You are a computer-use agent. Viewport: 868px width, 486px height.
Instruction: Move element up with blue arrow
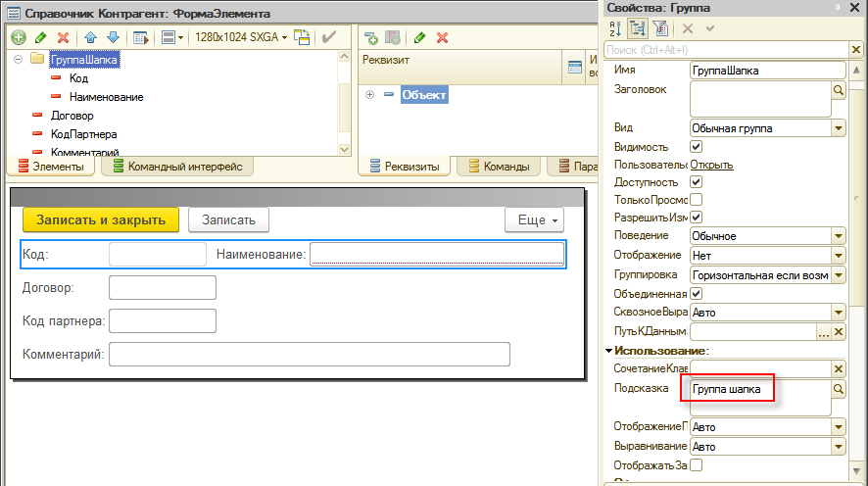[90, 37]
